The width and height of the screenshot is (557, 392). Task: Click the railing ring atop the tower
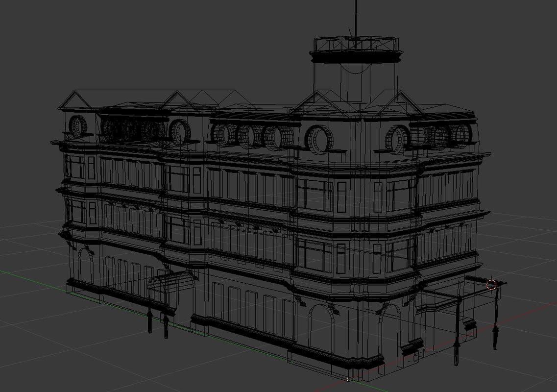point(356,45)
